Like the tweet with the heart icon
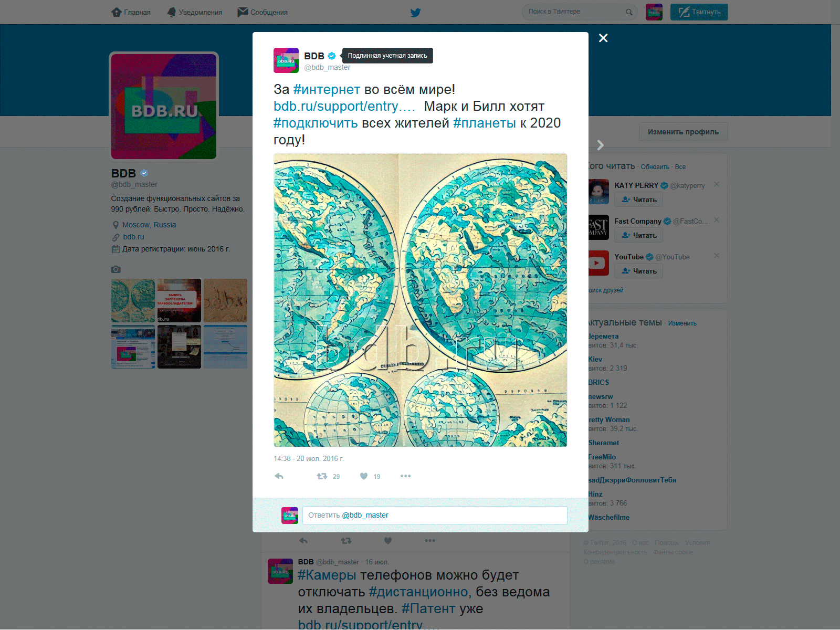The image size is (840, 630). (364, 476)
